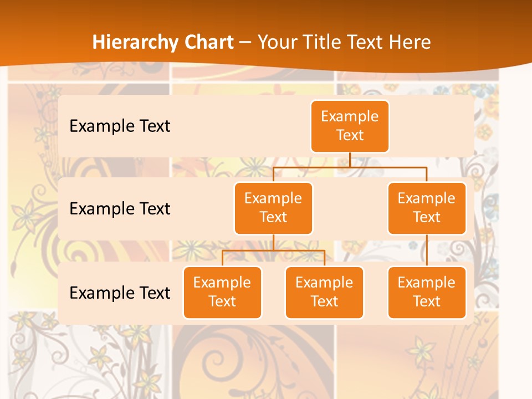Viewport: 532px width, 399px height.
Task: Select the rightmost box in the bottom level
Action: [x=427, y=292]
